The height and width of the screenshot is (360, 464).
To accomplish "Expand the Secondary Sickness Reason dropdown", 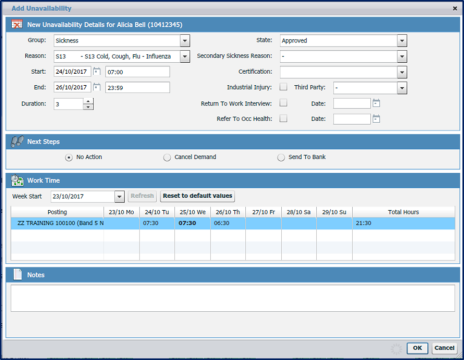I will pyautogui.click(x=402, y=56).
